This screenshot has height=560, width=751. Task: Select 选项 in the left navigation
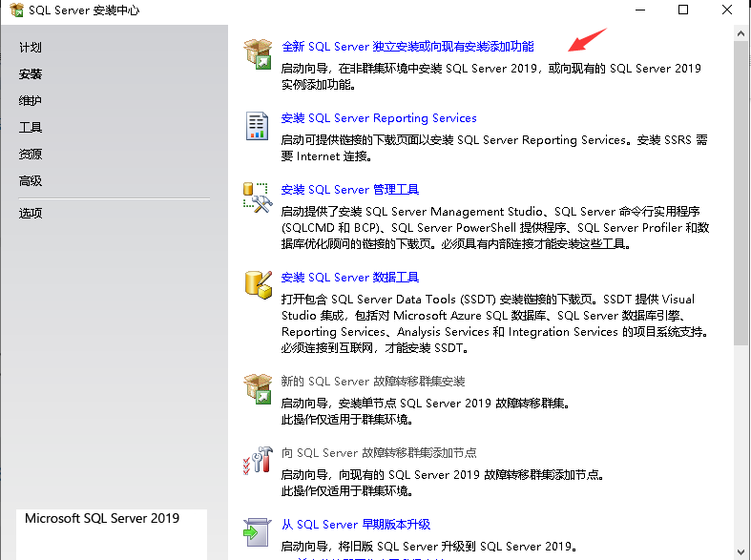31,213
